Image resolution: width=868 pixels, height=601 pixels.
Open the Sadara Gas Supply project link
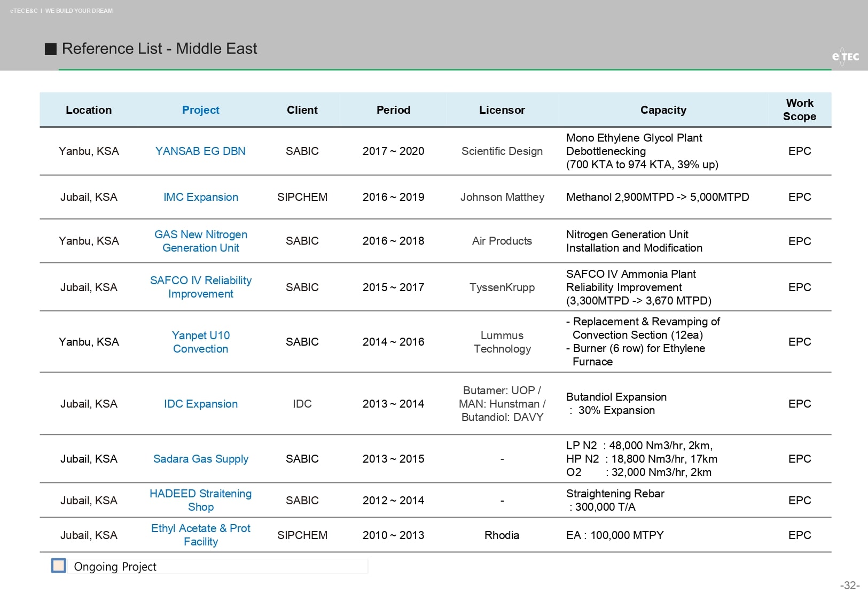coord(201,459)
